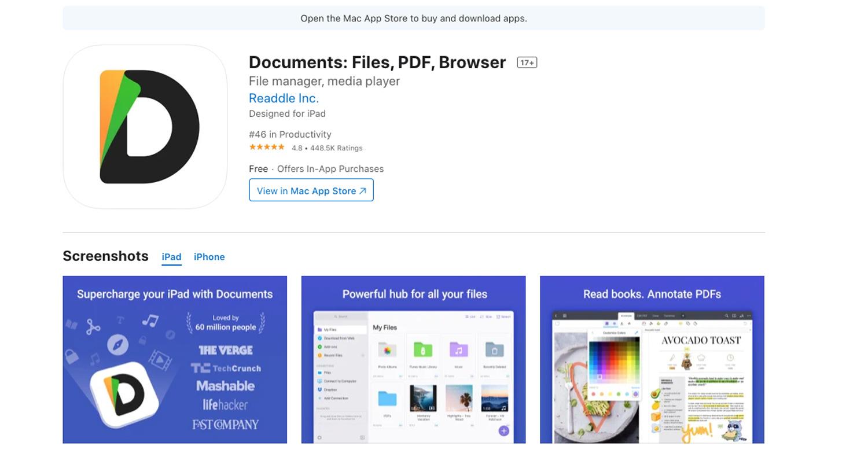Click The Verge logo in first screenshot

tap(226, 350)
